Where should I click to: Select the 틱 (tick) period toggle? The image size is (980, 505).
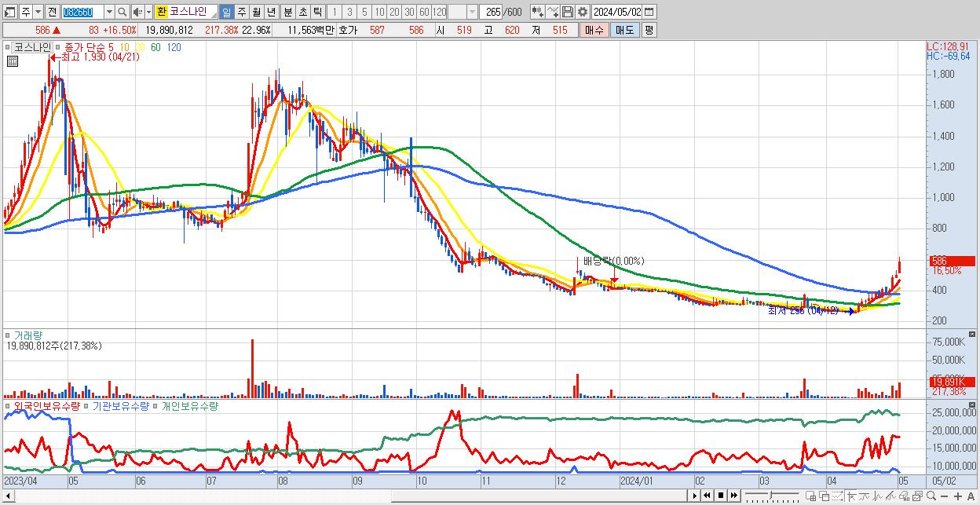click(316, 12)
